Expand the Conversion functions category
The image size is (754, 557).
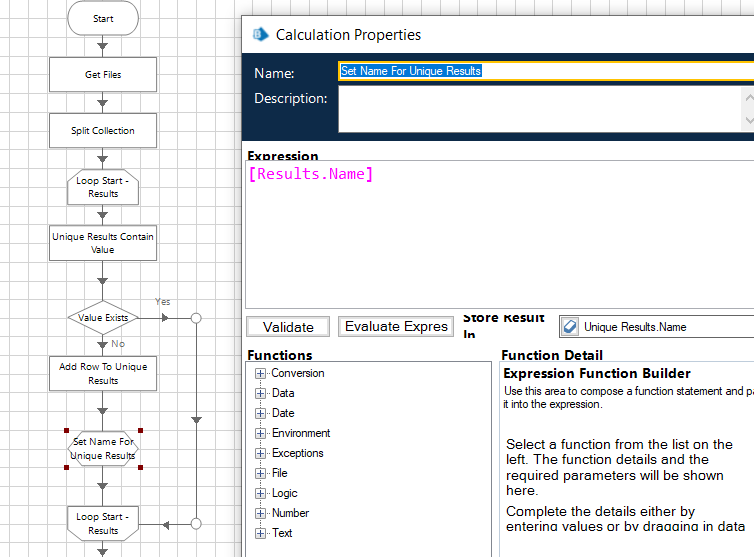[261, 373]
